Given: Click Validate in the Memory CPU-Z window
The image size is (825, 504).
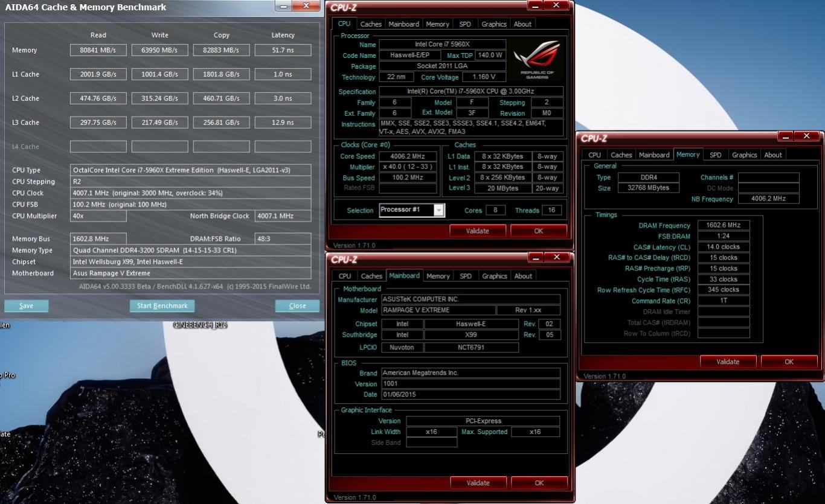Looking at the screenshot, I should pyautogui.click(x=728, y=362).
